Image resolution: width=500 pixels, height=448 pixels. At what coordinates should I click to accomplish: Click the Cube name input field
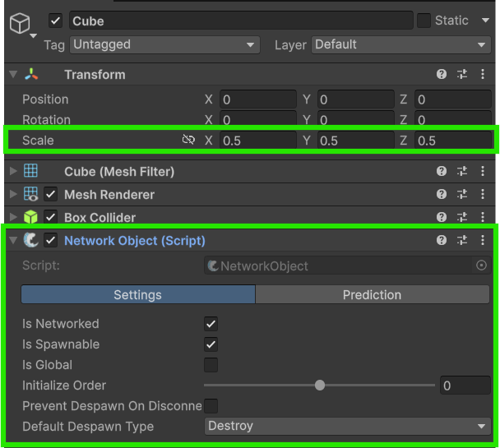click(241, 21)
